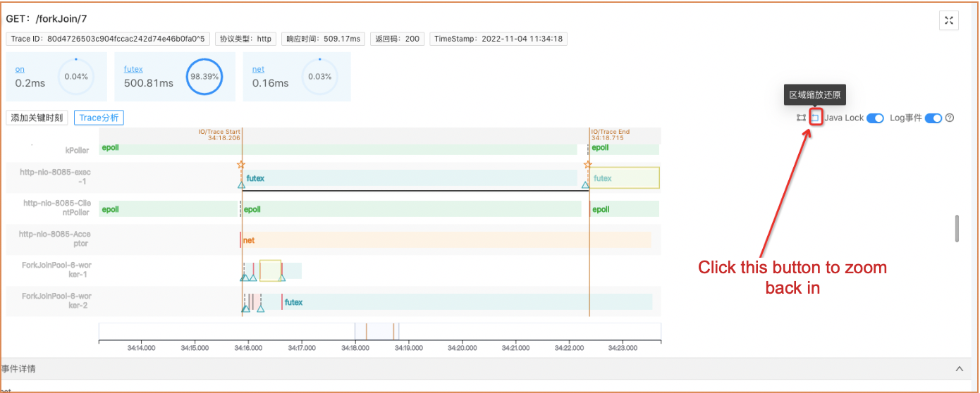Collapse the 事件详情 panel with the chevron

[959, 368]
